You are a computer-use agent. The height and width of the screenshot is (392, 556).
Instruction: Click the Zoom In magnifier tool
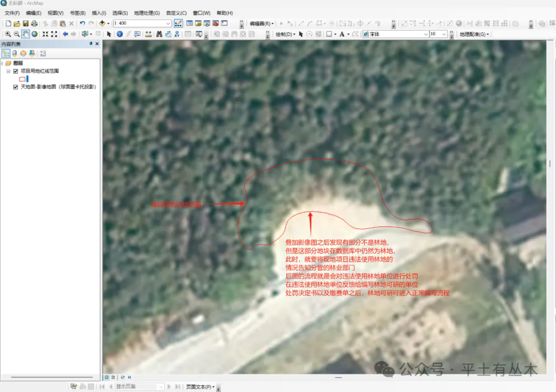click(8, 34)
